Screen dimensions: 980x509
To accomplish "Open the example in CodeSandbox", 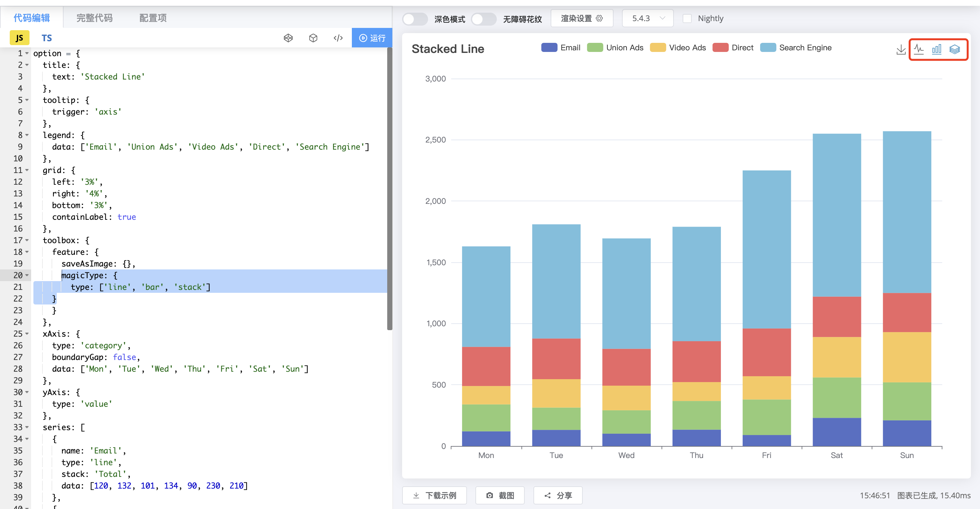I will click(x=313, y=38).
